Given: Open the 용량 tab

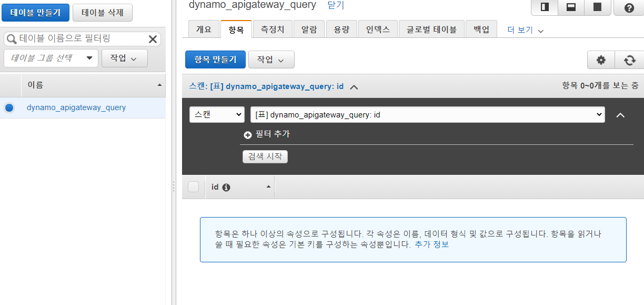Looking at the screenshot, I should point(341,29).
